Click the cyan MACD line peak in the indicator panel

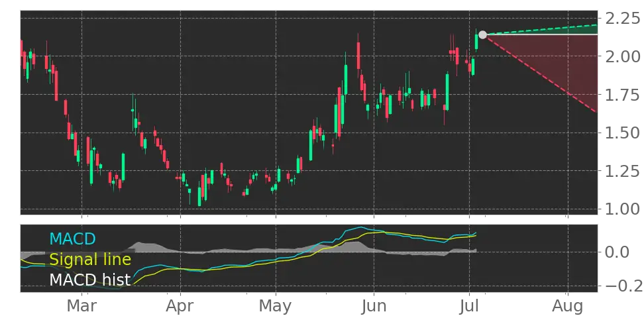click(x=361, y=228)
